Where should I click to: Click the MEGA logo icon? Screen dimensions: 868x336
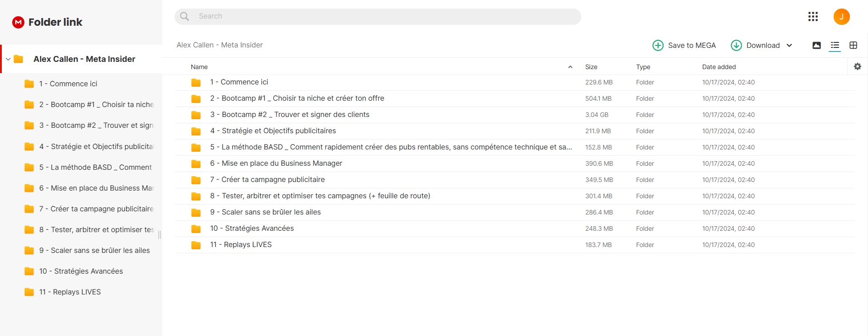pos(18,22)
